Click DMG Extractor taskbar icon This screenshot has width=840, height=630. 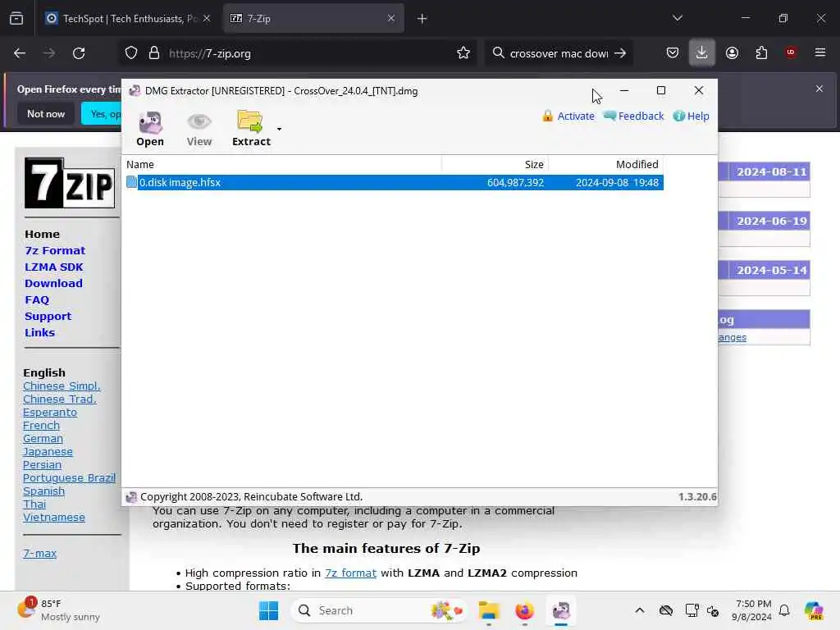tap(561, 610)
